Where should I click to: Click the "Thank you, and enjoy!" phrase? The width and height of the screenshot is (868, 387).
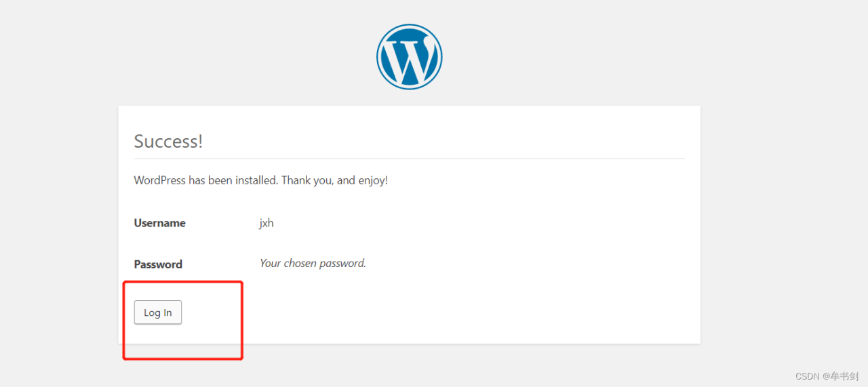[334, 180]
